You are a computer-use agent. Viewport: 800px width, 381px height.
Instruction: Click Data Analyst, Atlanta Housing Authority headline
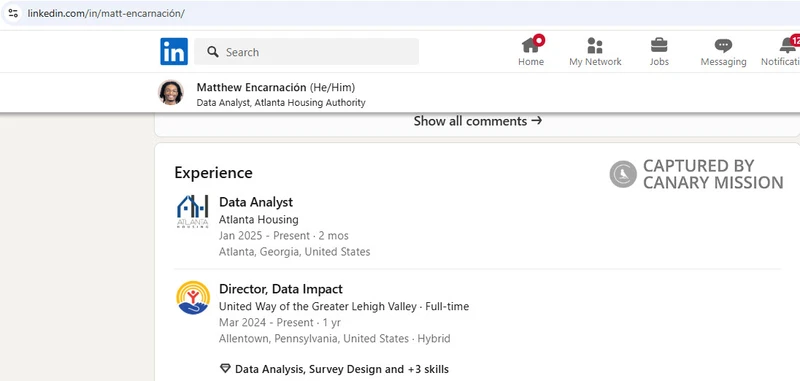(x=281, y=103)
